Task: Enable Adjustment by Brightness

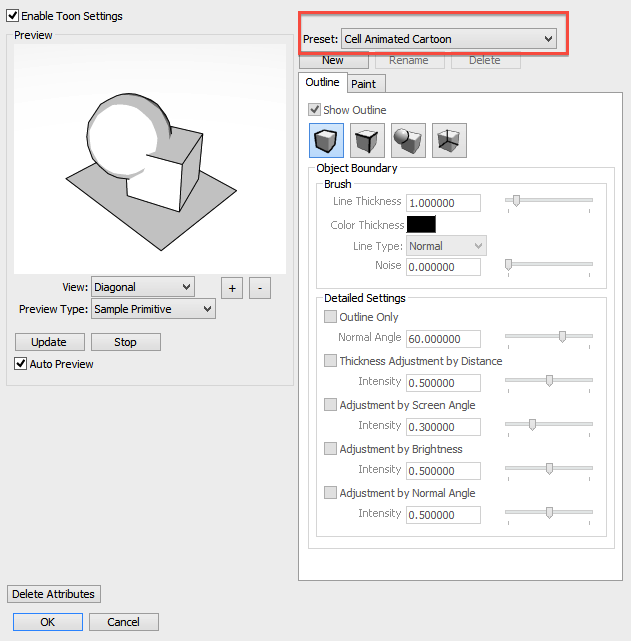Action: click(x=330, y=448)
